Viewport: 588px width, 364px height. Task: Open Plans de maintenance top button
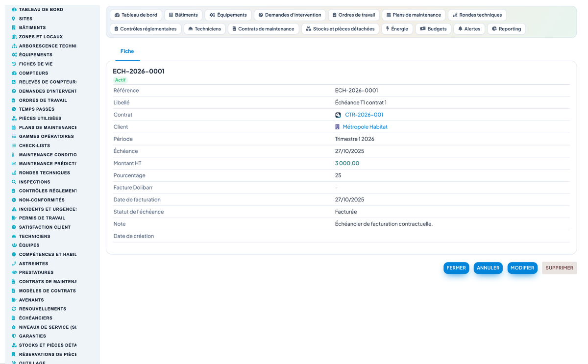click(414, 15)
